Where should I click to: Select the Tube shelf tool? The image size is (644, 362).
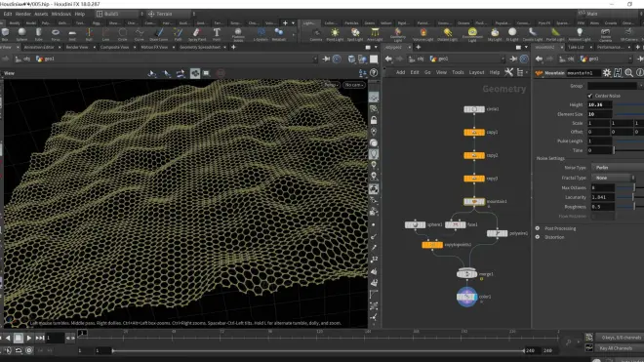point(39,34)
